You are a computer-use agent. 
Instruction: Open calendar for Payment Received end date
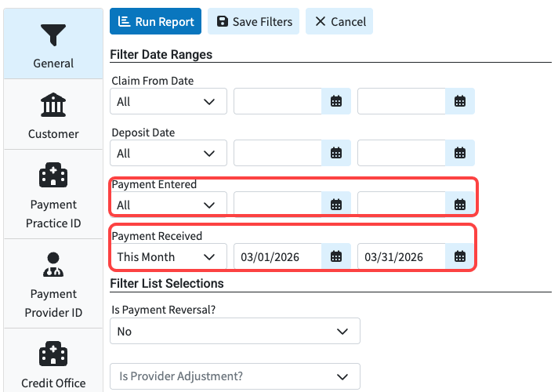pyautogui.click(x=460, y=256)
